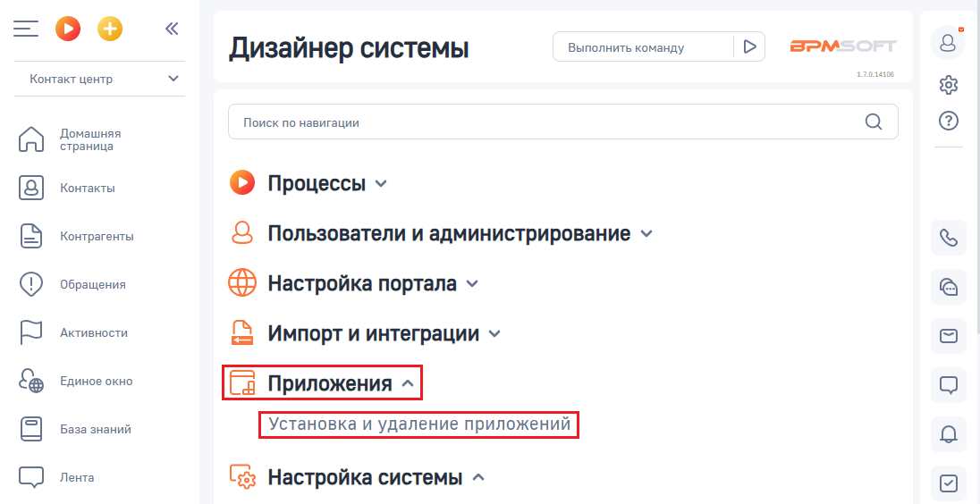Click the yellow plus quick-add icon
Image resolution: width=980 pixels, height=504 pixels.
110,29
